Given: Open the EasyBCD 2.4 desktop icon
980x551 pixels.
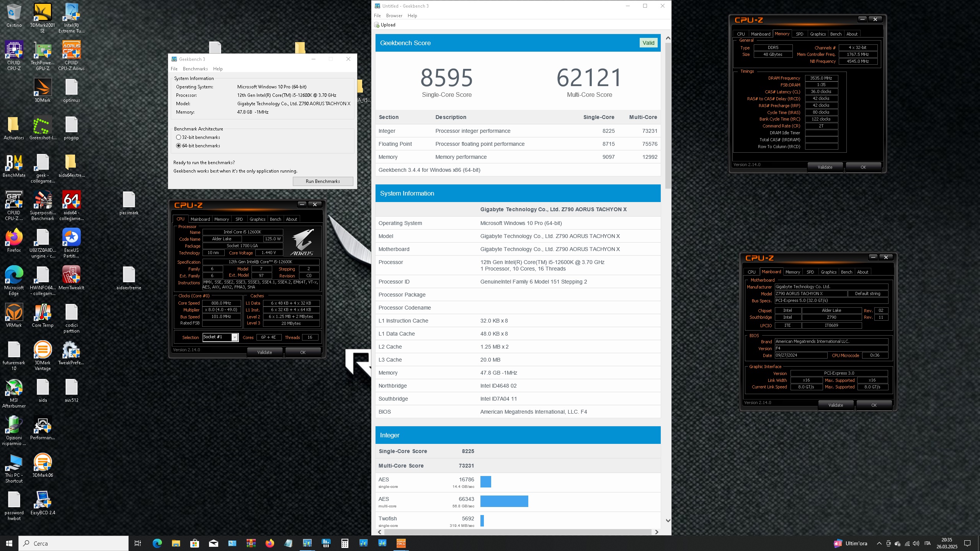Looking at the screenshot, I should click(x=42, y=503).
